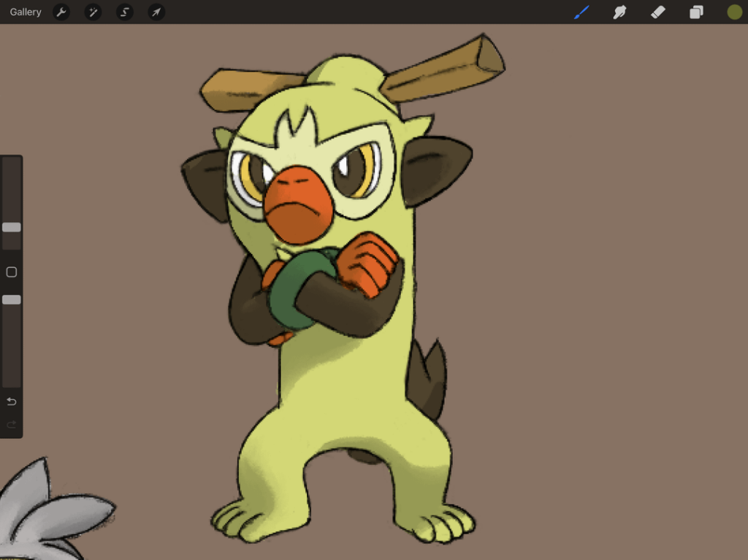The image size is (748, 560).
Task: Select the Eraser tool
Action: (658, 12)
